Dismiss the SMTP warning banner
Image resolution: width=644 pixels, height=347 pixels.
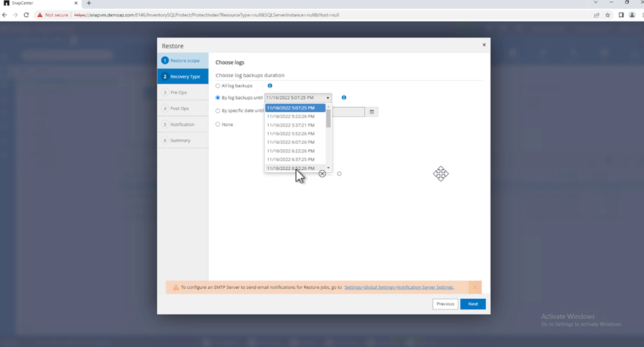click(475, 287)
